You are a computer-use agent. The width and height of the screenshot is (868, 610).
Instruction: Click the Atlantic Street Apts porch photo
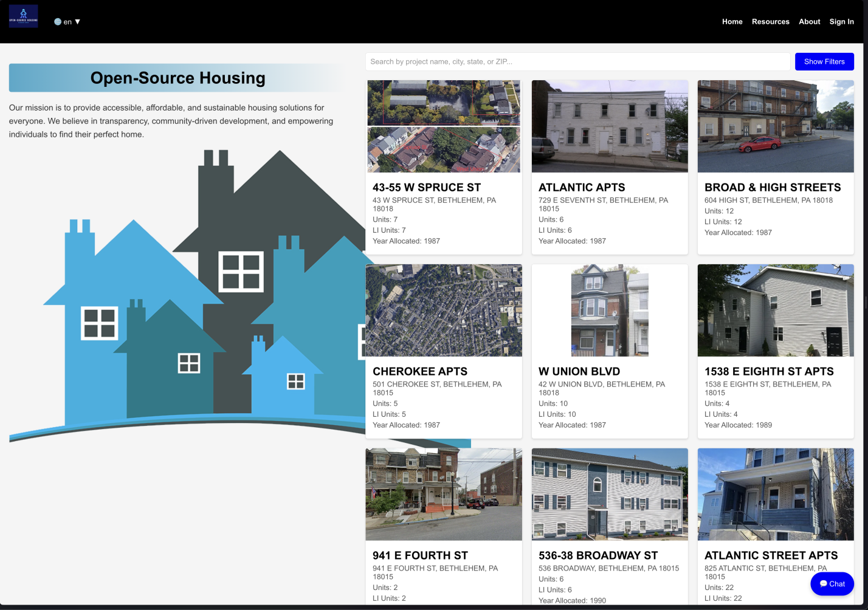click(x=776, y=495)
